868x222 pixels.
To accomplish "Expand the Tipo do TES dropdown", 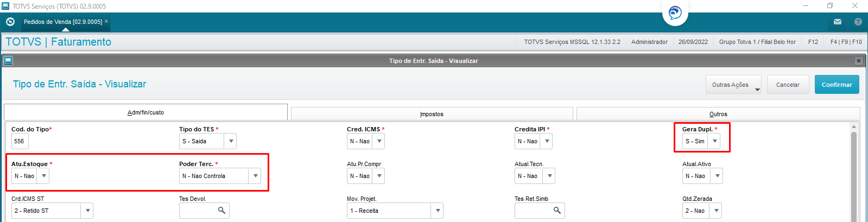I will pyautogui.click(x=231, y=141).
